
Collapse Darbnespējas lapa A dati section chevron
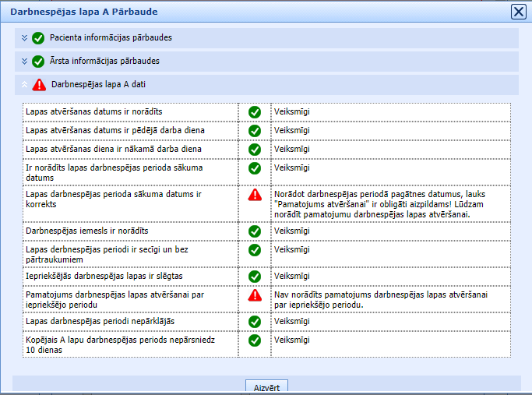(x=25, y=84)
